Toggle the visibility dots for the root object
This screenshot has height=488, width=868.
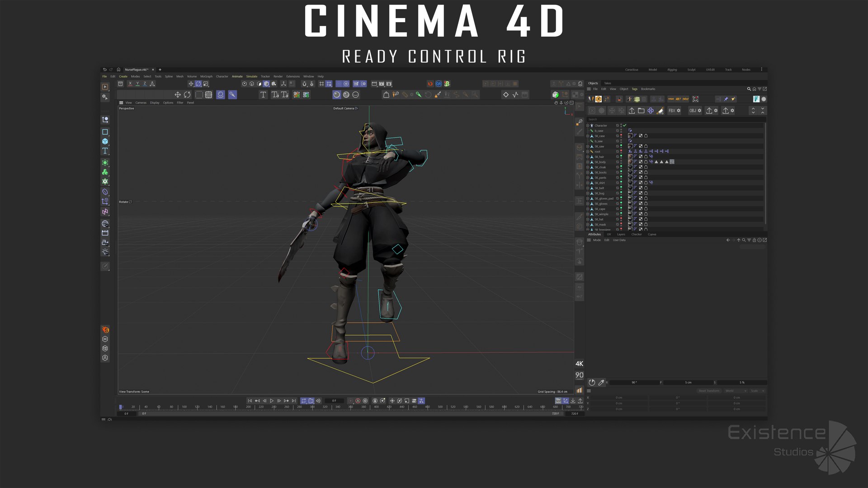tap(621, 152)
